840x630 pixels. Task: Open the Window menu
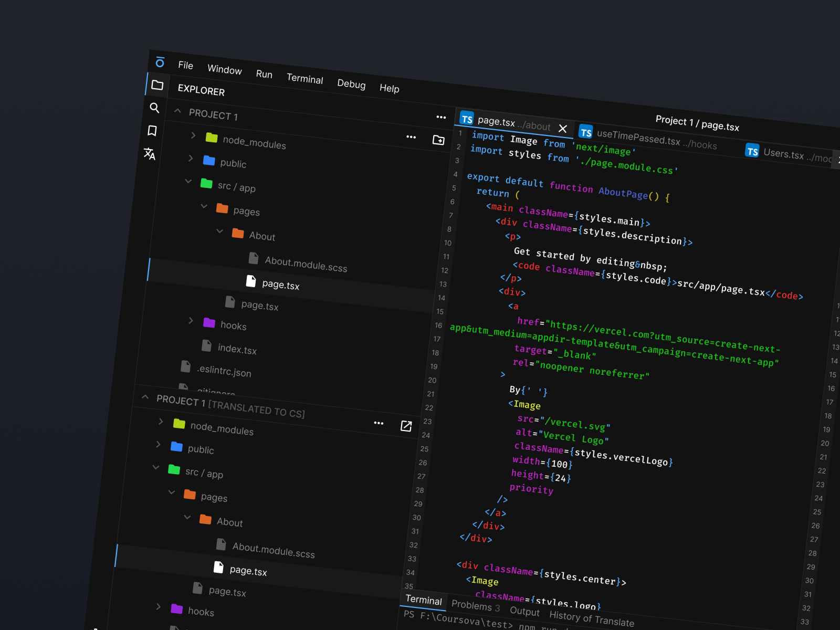tap(225, 69)
